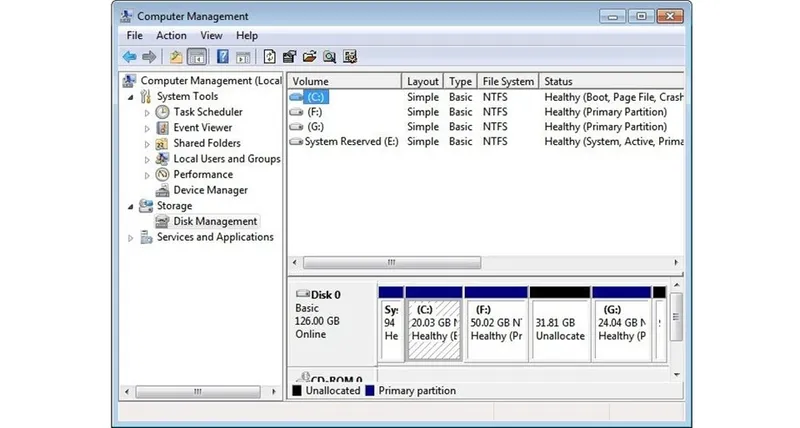
Task: Click the (G:) volume drive icon
Action: (x=296, y=127)
